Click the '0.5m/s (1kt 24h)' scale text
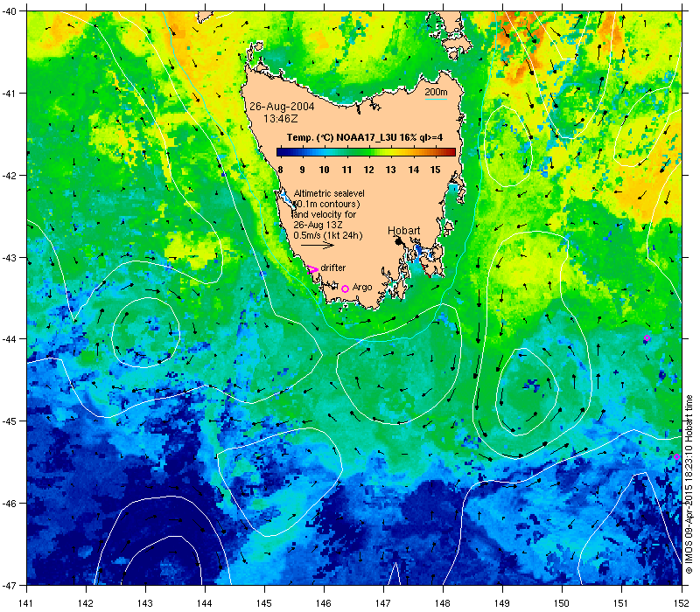This screenshot has height=612, width=700. 328,235
